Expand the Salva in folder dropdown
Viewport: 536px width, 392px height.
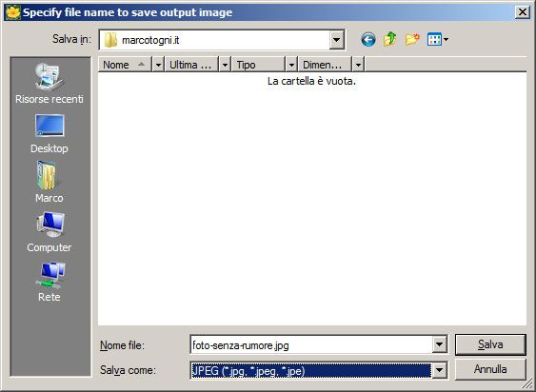(336, 40)
